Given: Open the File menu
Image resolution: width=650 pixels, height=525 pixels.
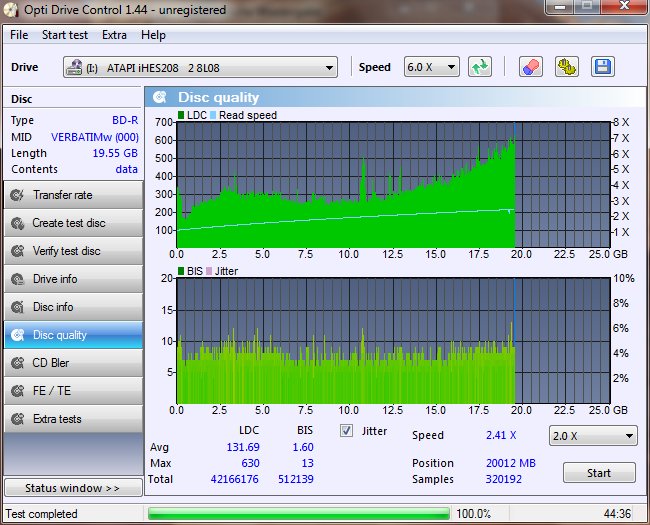Looking at the screenshot, I should click(19, 35).
